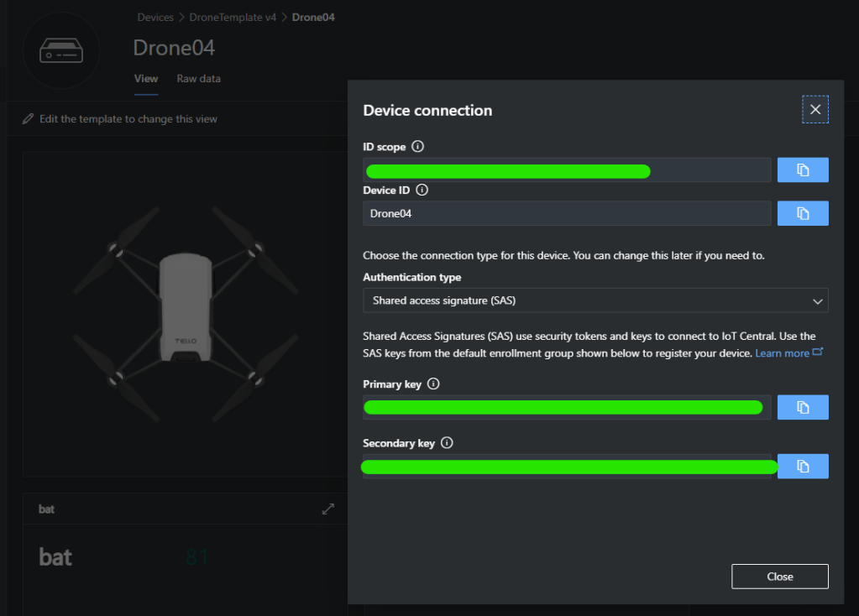Open the DroneTemplate v4 breadcrumb

coord(233,16)
